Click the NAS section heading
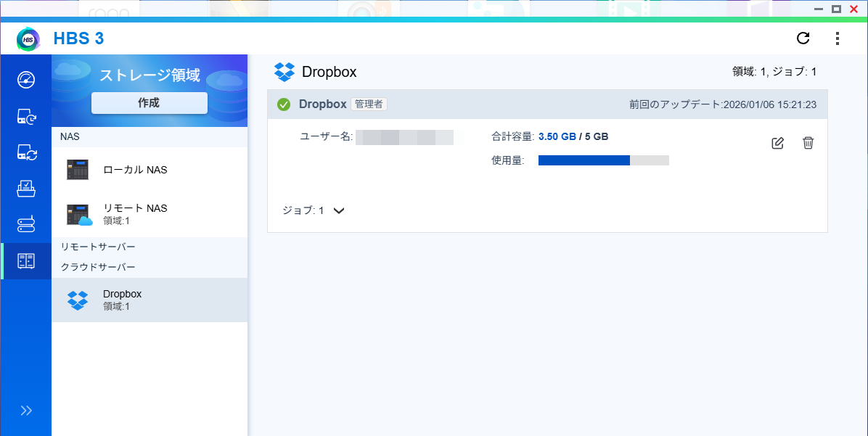868x436 pixels. point(70,136)
